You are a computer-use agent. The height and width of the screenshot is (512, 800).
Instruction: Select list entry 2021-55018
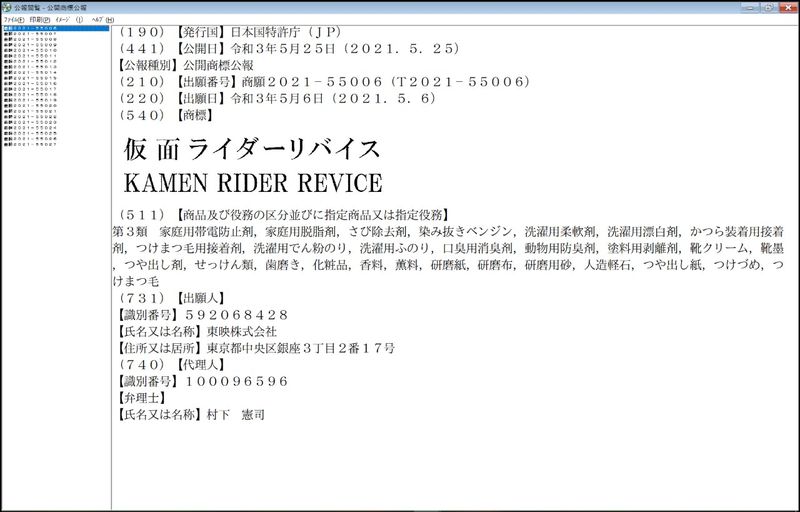(30, 94)
